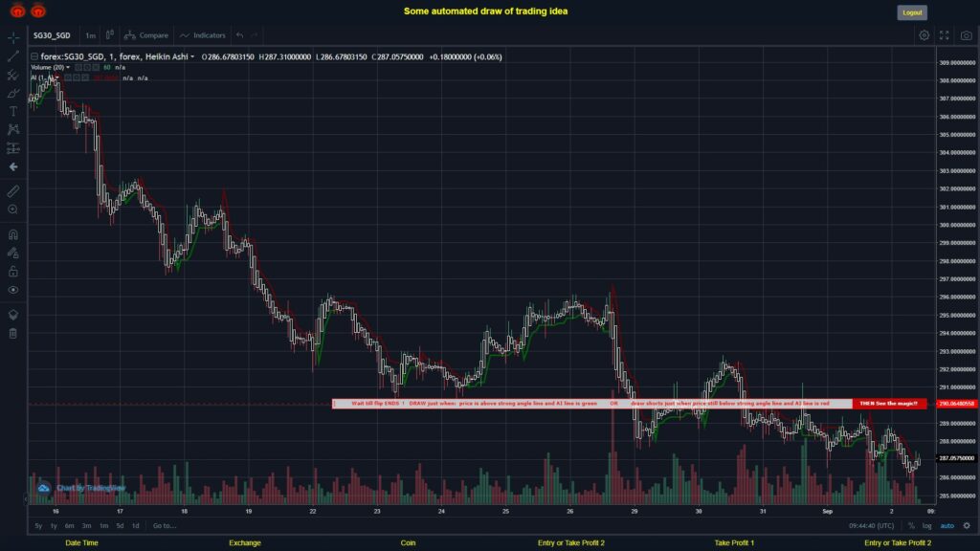Take a chart snapshot with camera icon
This screenshot has width=980, height=551.
point(967,35)
